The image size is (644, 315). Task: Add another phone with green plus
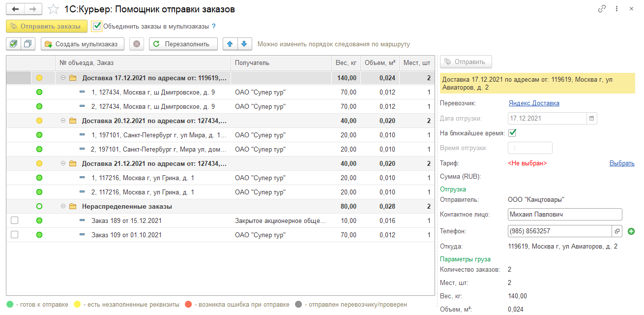click(x=631, y=231)
